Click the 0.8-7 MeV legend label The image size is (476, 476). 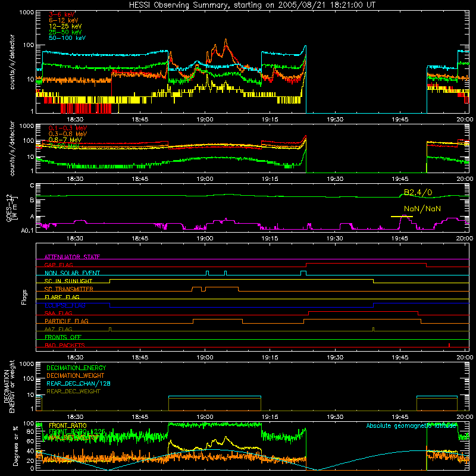pos(65,140)
